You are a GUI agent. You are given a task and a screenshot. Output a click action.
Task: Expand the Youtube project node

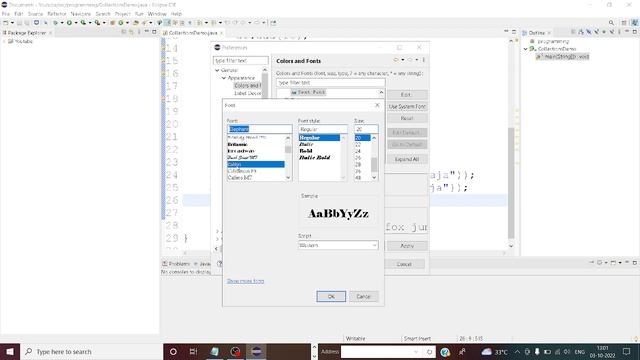tap(4, 41)
